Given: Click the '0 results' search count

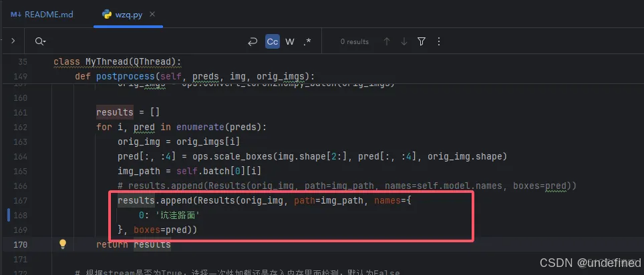Looking at the screenshot, I should tap(355, 41).
